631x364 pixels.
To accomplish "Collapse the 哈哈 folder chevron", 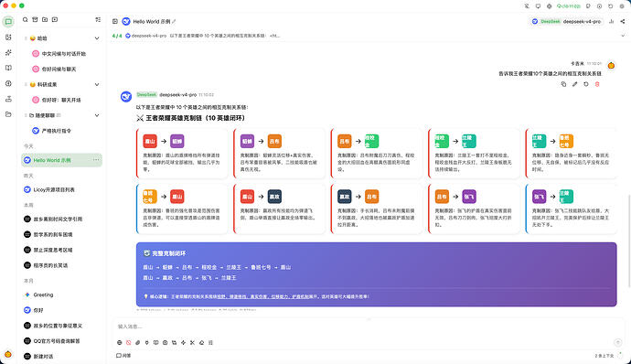I will pyautogui.click(x=97, y=38).
